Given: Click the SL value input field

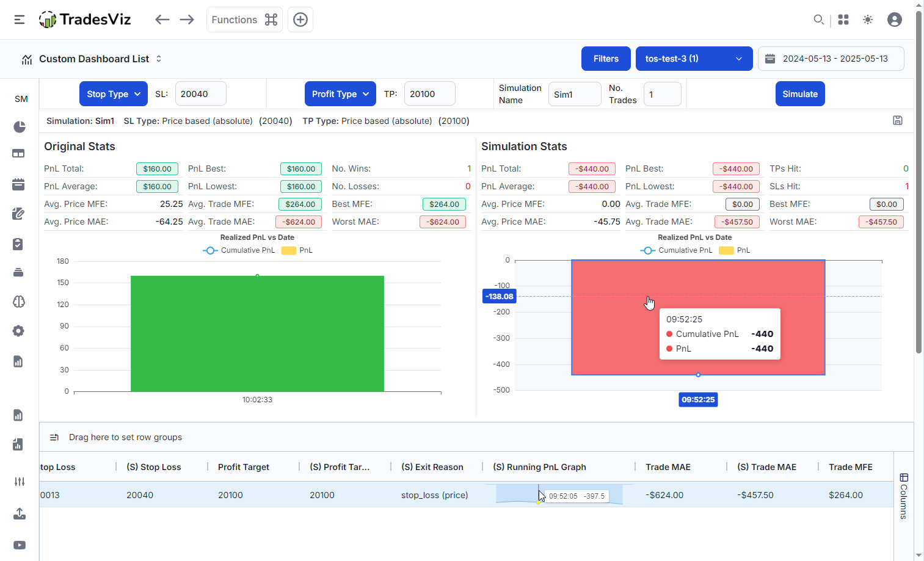Looking at the screenshot, I should click(x=200, y=94).
